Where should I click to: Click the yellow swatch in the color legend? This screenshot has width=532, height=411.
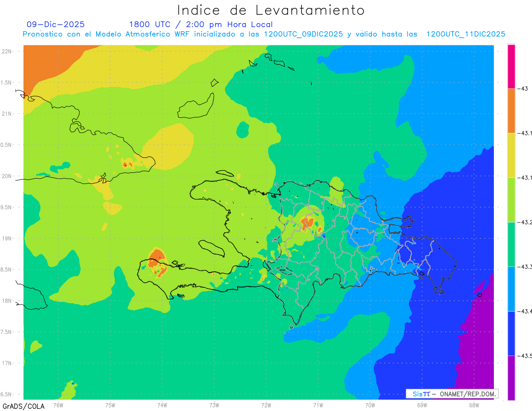point(511,155)
